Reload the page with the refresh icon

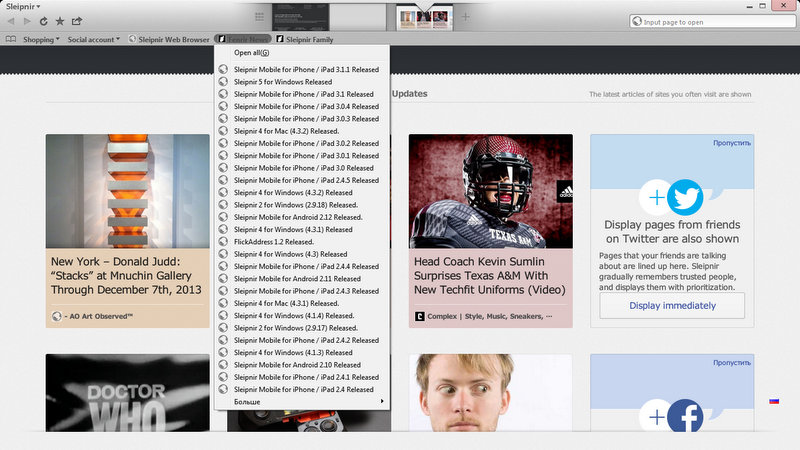coord(43,21)
